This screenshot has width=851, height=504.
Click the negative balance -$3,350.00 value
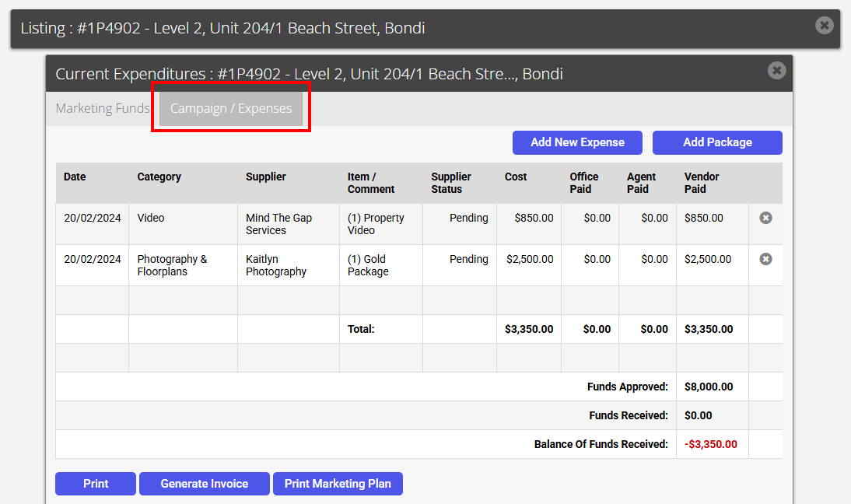[710, 444]
